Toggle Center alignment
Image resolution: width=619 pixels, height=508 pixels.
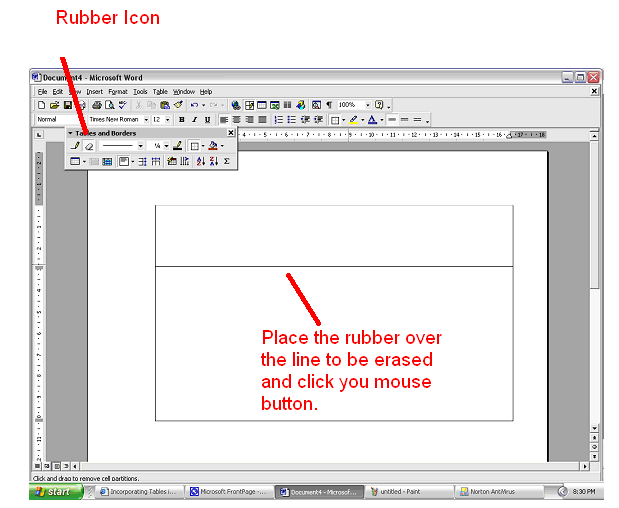(236, 120)
